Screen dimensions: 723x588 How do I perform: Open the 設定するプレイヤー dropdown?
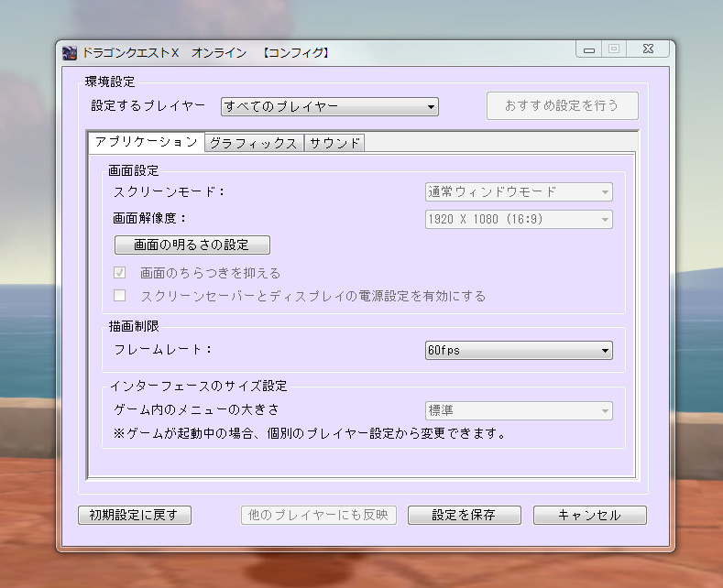329,106
